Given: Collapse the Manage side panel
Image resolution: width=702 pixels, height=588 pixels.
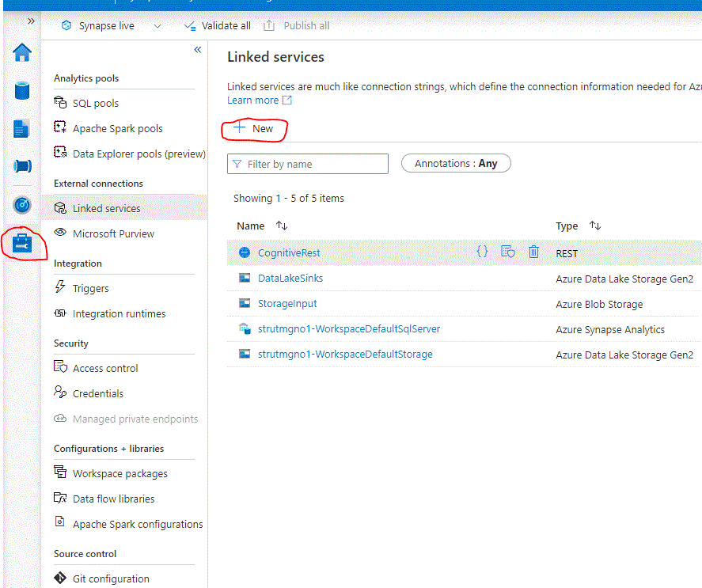Looking at the screenshot, I should point(197,50).
